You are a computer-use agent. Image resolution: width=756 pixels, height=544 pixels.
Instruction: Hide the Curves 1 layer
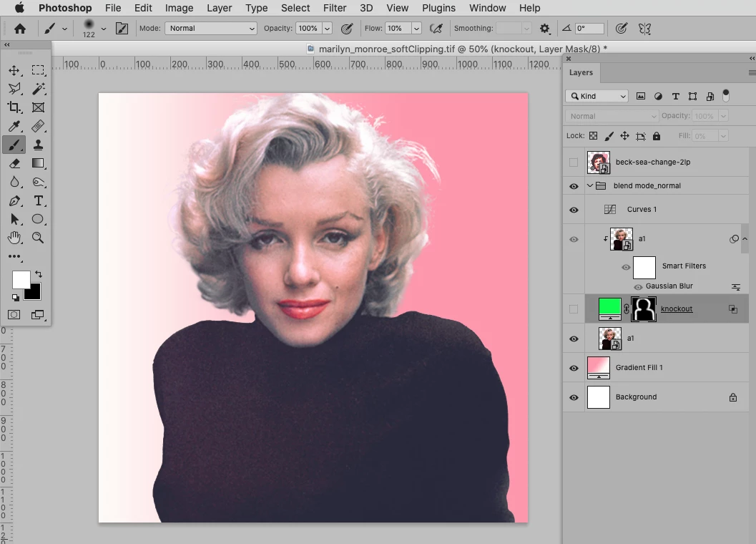(x=574, y=210)
